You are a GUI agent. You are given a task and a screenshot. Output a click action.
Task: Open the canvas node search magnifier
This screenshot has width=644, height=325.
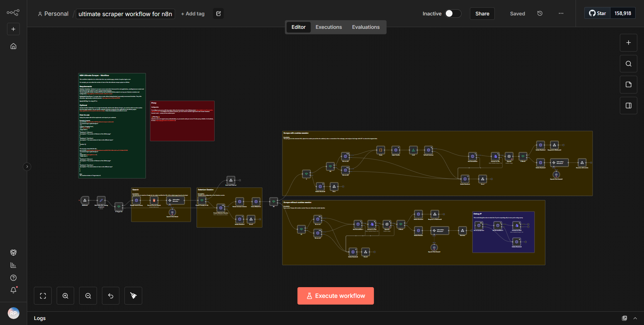pos(628,64)
